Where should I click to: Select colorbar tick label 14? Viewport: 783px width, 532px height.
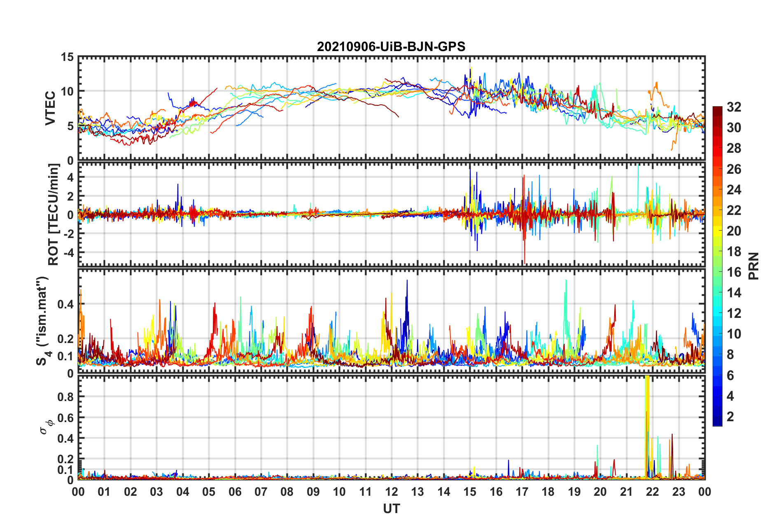pos(734,292)
